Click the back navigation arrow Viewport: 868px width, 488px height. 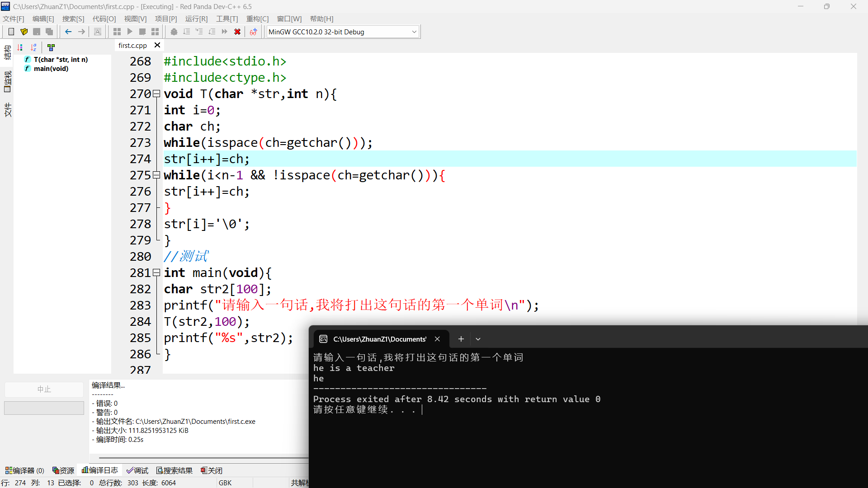click(x=68, y=32)
